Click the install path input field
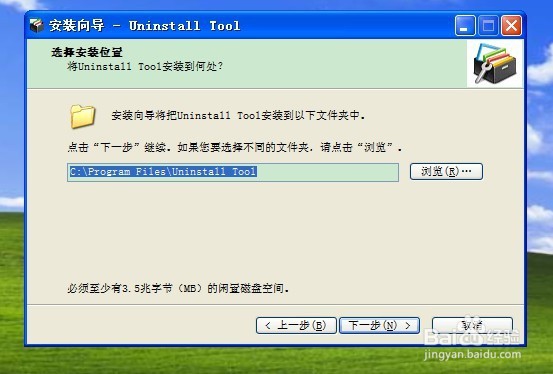 (x=233, y=172)
